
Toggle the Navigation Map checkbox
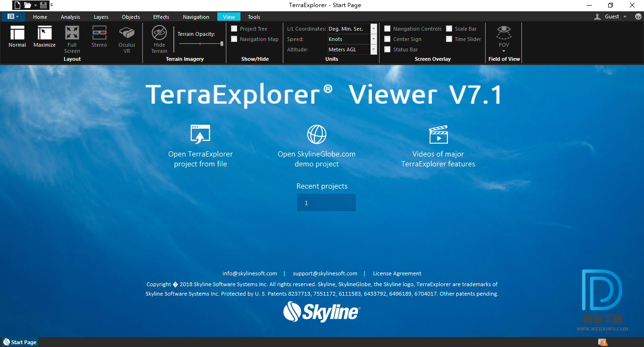[x=234, y=39]
